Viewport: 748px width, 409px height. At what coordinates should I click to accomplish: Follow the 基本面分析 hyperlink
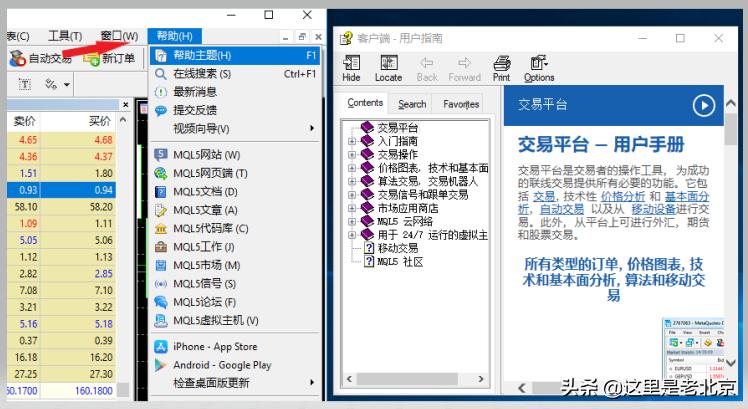pos(687,197)
